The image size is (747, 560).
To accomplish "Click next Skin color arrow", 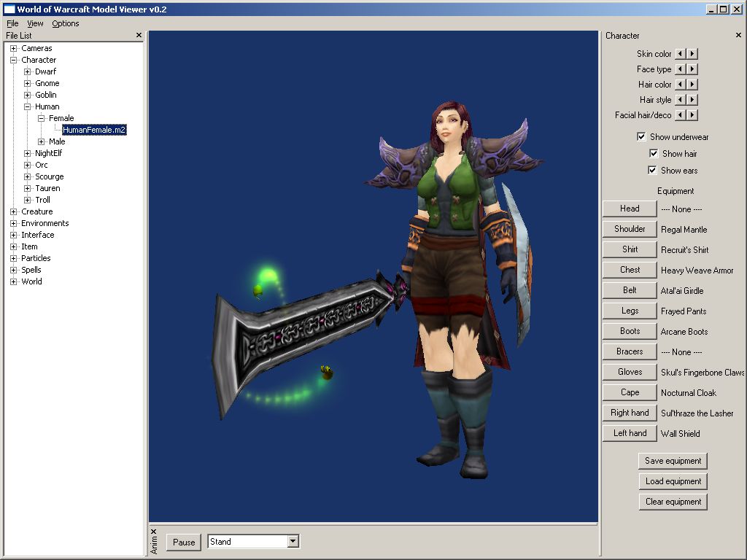I will pyautogui.click(x=693, y=54).
